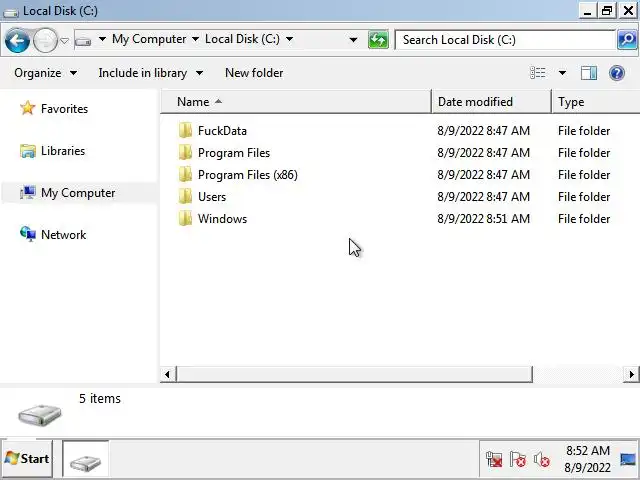Change view with the view icon
640x480 pixels.
(x=538, y=73)
